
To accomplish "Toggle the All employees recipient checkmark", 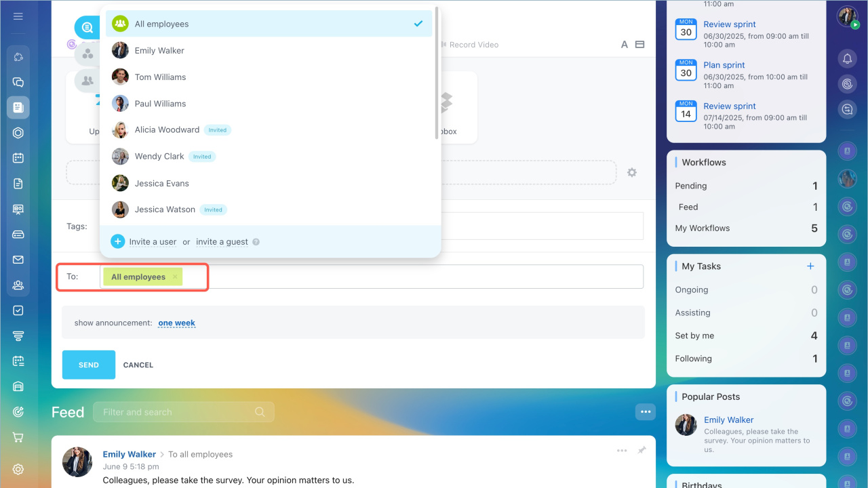I will click(x=418, y=24).
